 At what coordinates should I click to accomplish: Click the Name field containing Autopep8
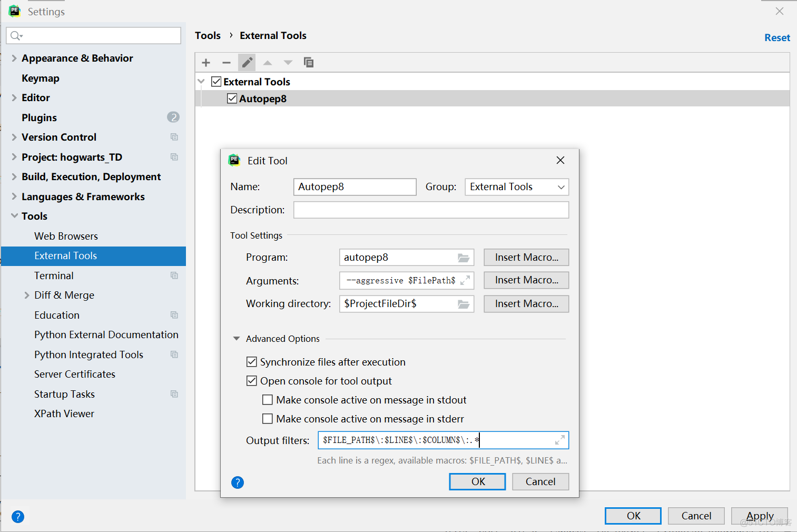tap(355, 187)
